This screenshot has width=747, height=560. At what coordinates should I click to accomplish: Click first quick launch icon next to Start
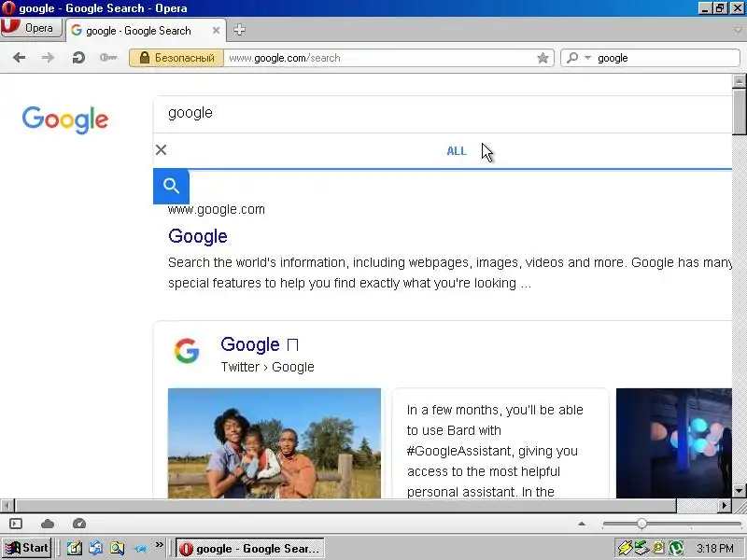pos(74,549)
